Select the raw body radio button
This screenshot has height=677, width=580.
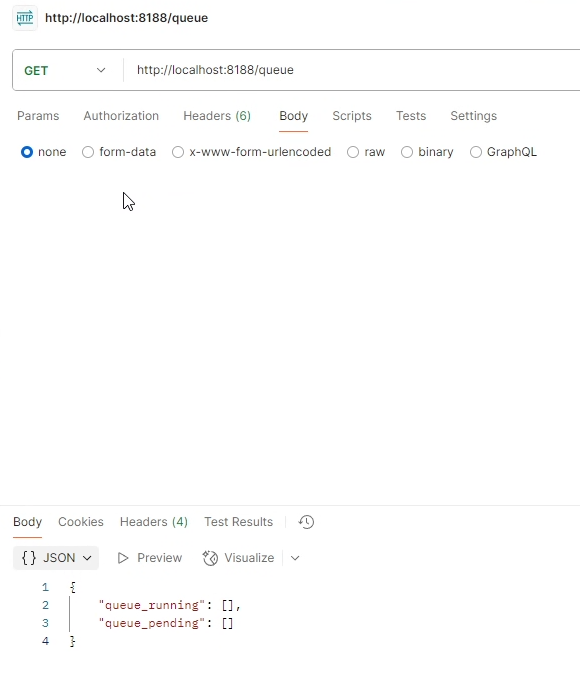(x=353, y=152)
